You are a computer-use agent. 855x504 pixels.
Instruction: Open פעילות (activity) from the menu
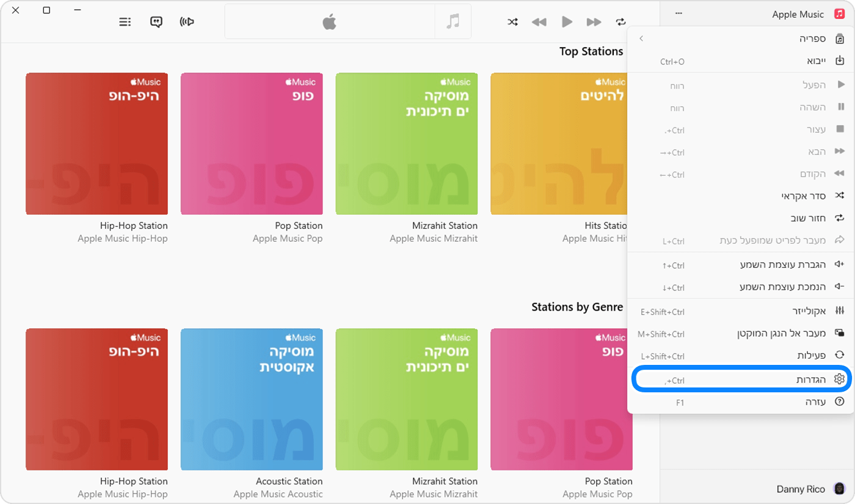[741, 355]
